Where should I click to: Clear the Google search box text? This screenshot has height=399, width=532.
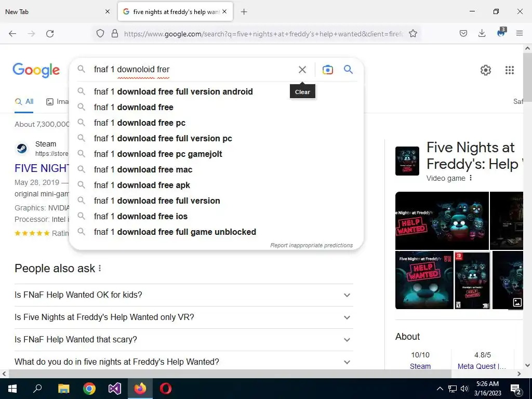tap(302, 70)
